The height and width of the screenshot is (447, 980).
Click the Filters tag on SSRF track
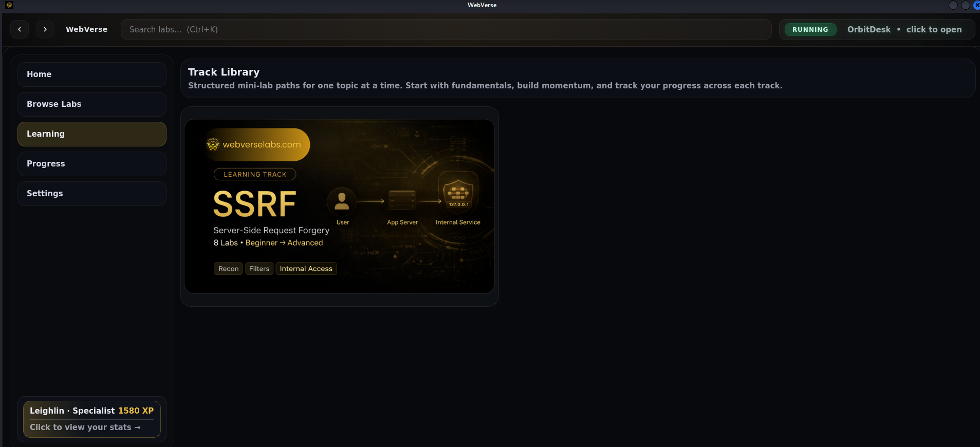coord(259,269)
